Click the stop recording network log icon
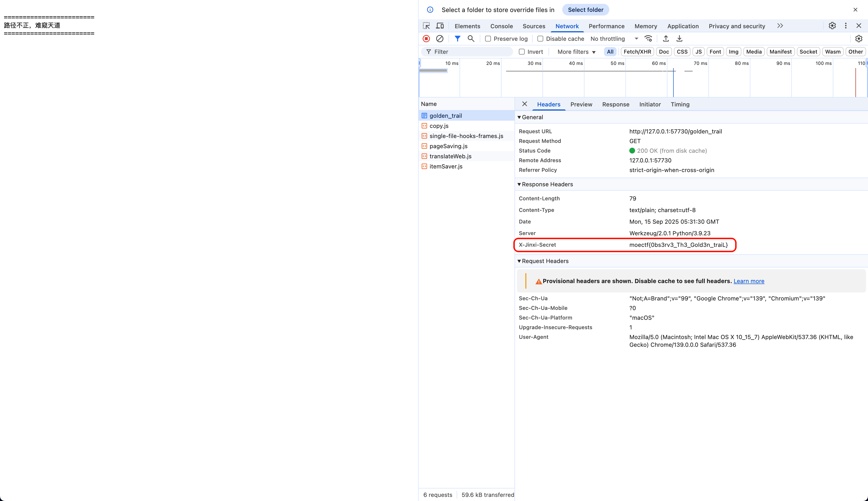The height and width of the screenshot is (501, 868). click(426, 39)
